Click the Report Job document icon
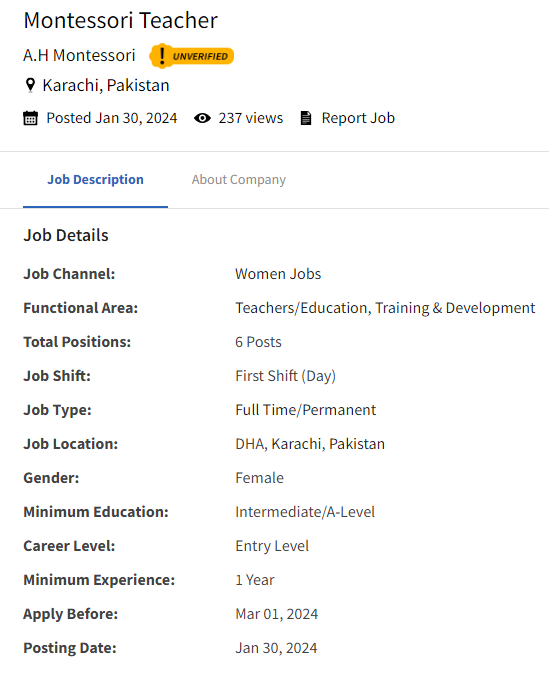The width and height of the screenshot is (549, 674). (x=306, y=118)
